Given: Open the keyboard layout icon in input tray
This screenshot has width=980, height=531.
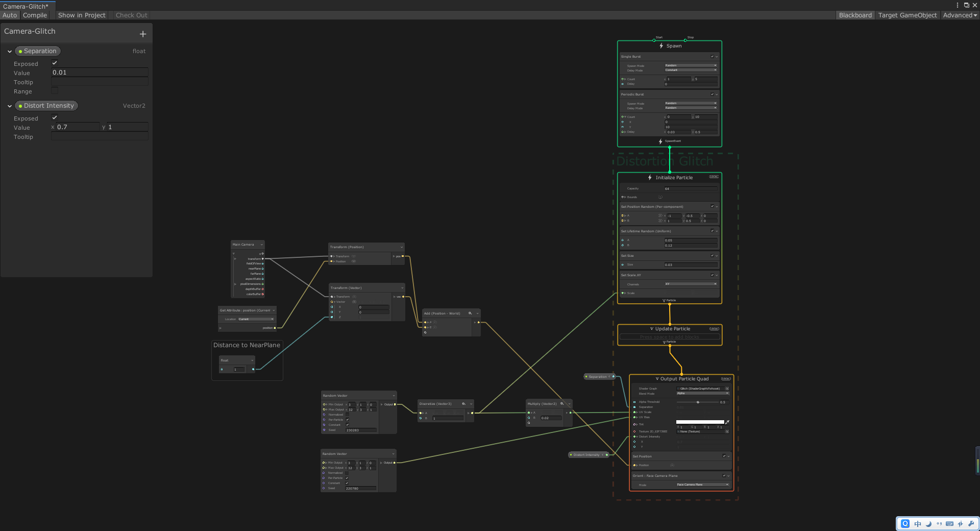Looking at the screenshot, I should pyautogui.click(x=950, y=524).
